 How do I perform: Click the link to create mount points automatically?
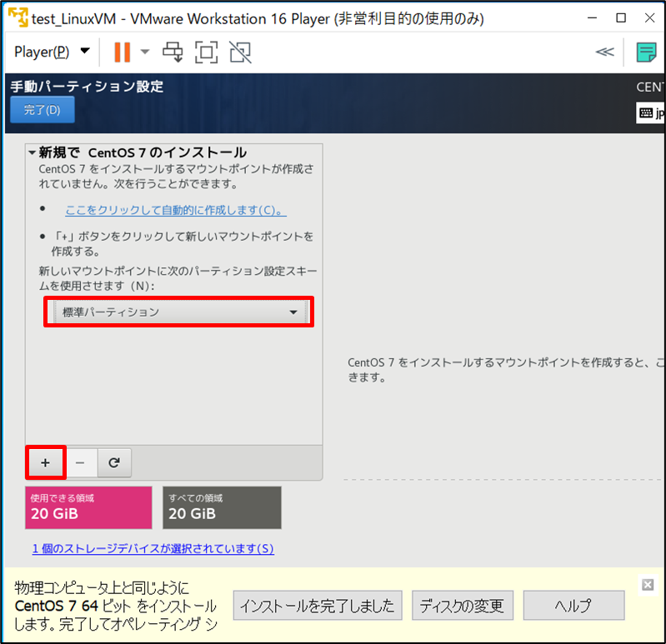pos(176,210)
